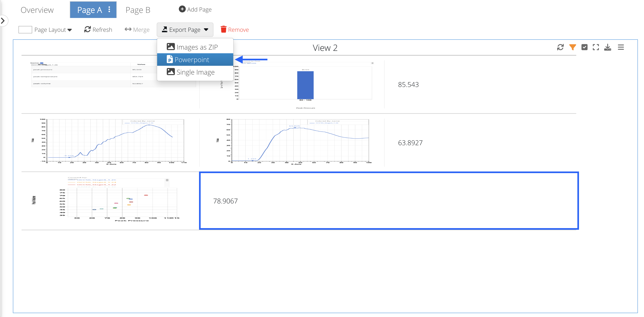Image resolution: width=644 pixels, height=317 pixels.
Task: Select the second line curve chart thumbnail
Action: tap(294, 142)
